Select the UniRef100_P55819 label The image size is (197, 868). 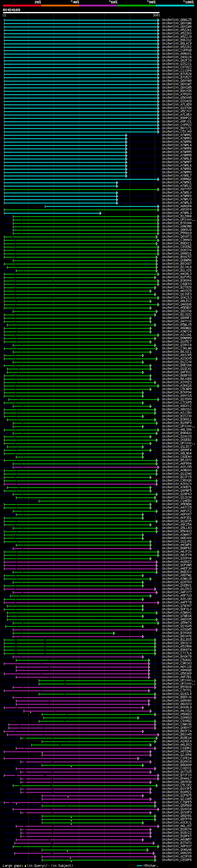pos(177,233)
